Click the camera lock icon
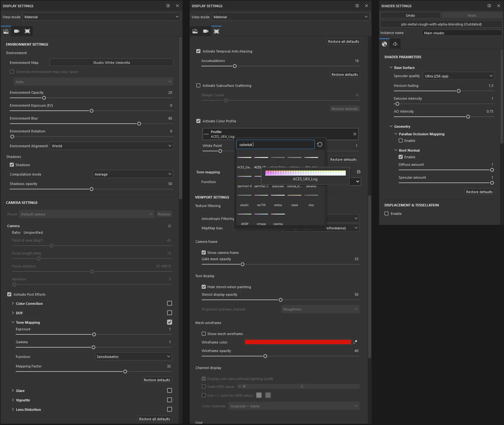Image resolution: width=504 pixels, height=425 pixels. tap(170, 226)
